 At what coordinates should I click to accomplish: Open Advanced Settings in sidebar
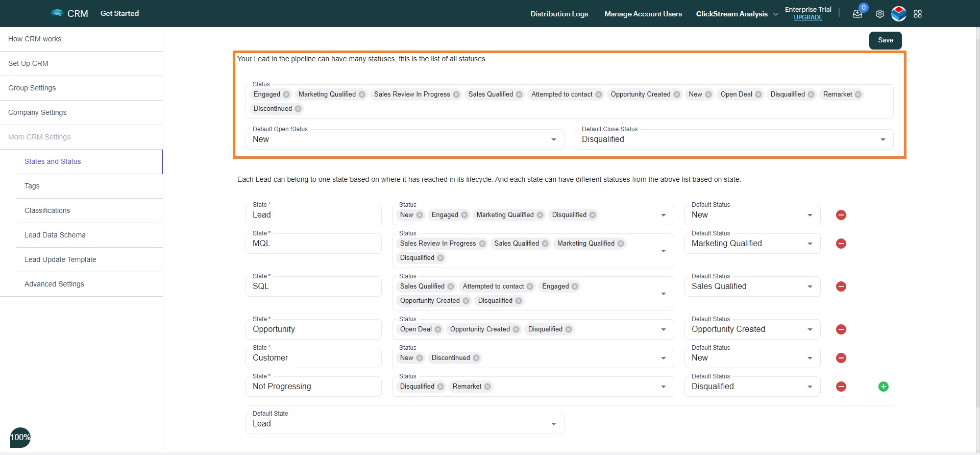pos(89,284)
